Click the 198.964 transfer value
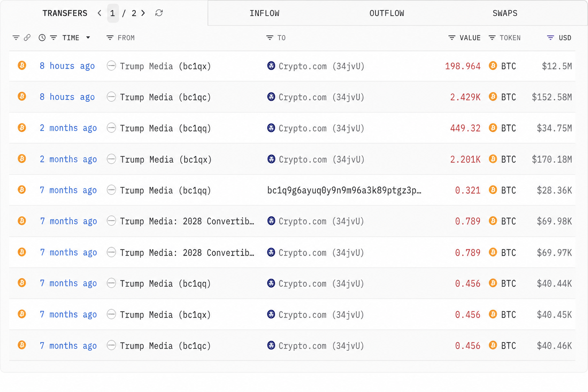The width and height of the screenshot is (588, 392). (462, 66)
